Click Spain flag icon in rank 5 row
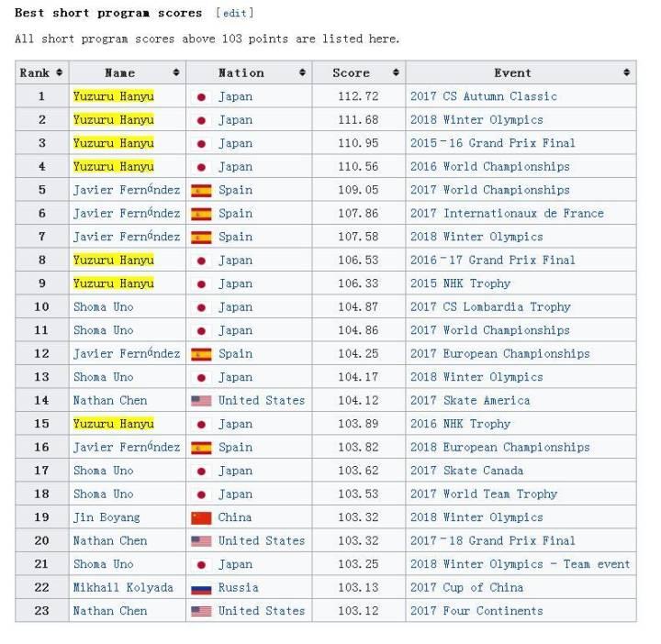Screen dimensions: 661x644 point(201,190)
